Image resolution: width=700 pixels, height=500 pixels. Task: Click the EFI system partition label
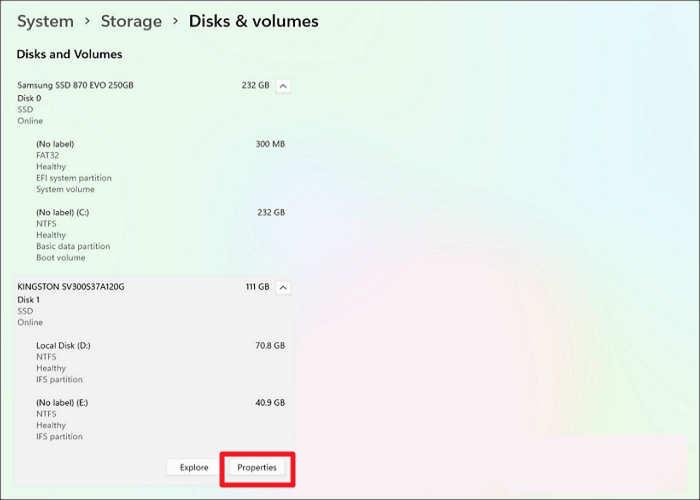click(x=74, y=178)
